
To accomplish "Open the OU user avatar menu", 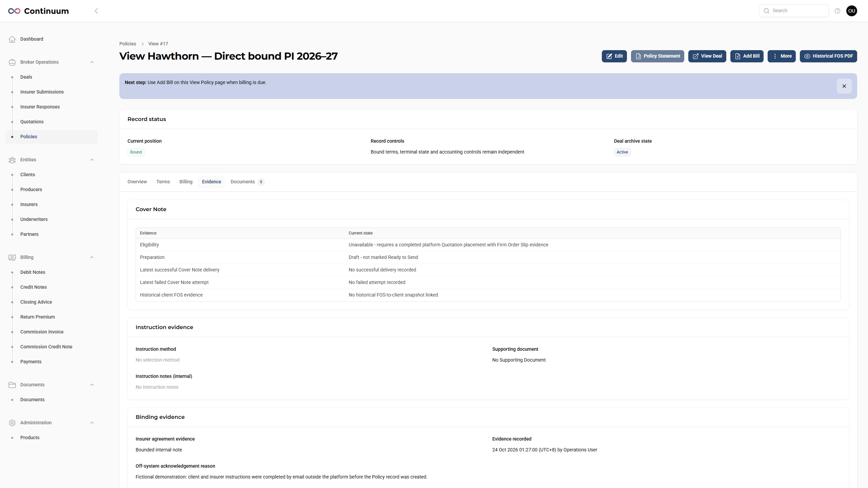I will (x=852, y=11).
